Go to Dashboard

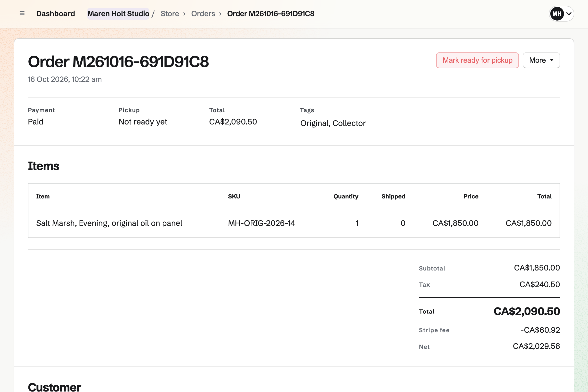tap(56, 13)
